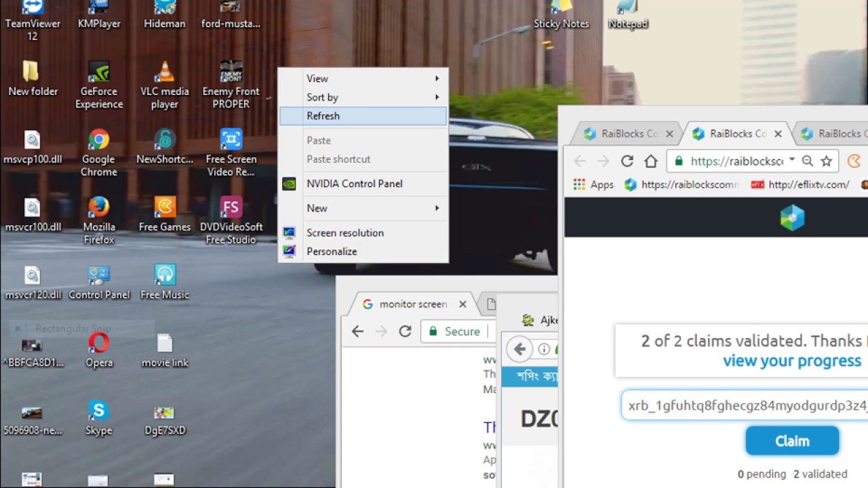Reload page in Google search window
This screenshot has width=868, height=488.
coord(405,331)
